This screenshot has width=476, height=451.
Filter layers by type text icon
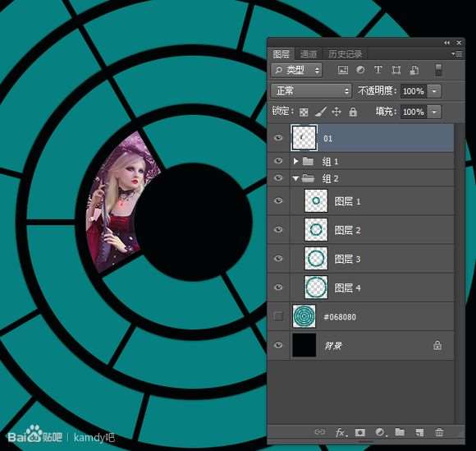[378, 70]
